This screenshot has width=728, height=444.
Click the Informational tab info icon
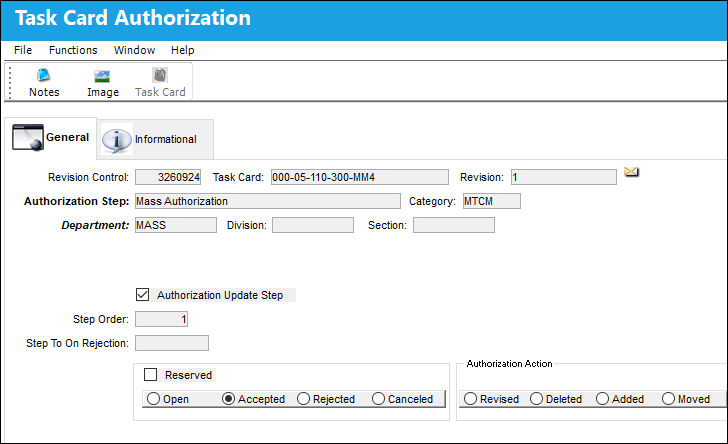pos(117,140)
